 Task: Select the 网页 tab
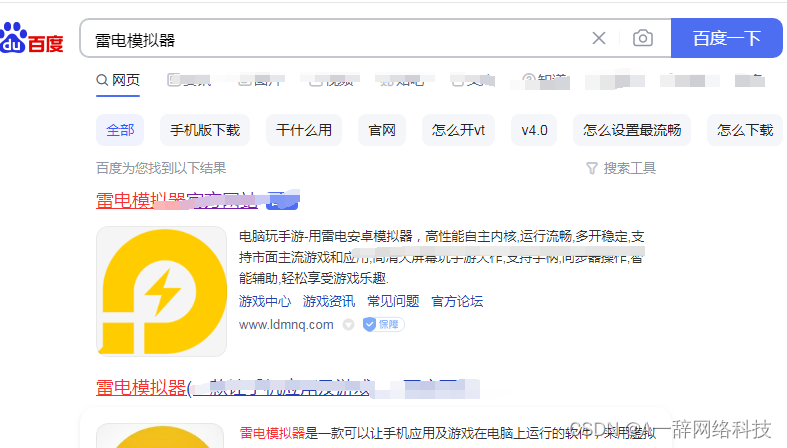(118, 80)
